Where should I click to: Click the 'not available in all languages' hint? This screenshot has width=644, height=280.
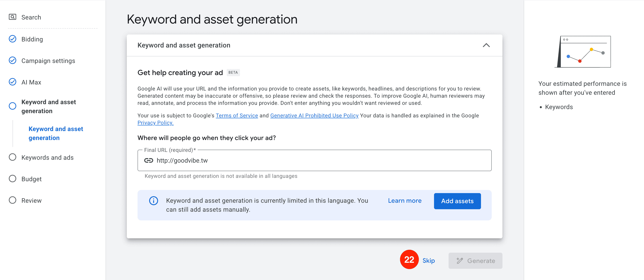tap(221, 176)
